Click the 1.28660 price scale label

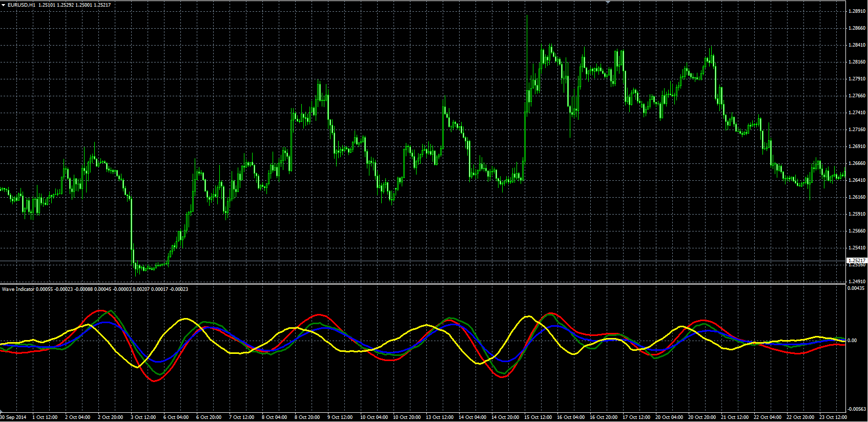coord(857,28)
